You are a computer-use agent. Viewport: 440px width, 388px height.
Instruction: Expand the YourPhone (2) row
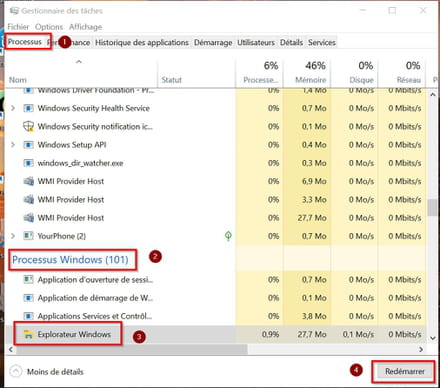[x=13, y=236]
